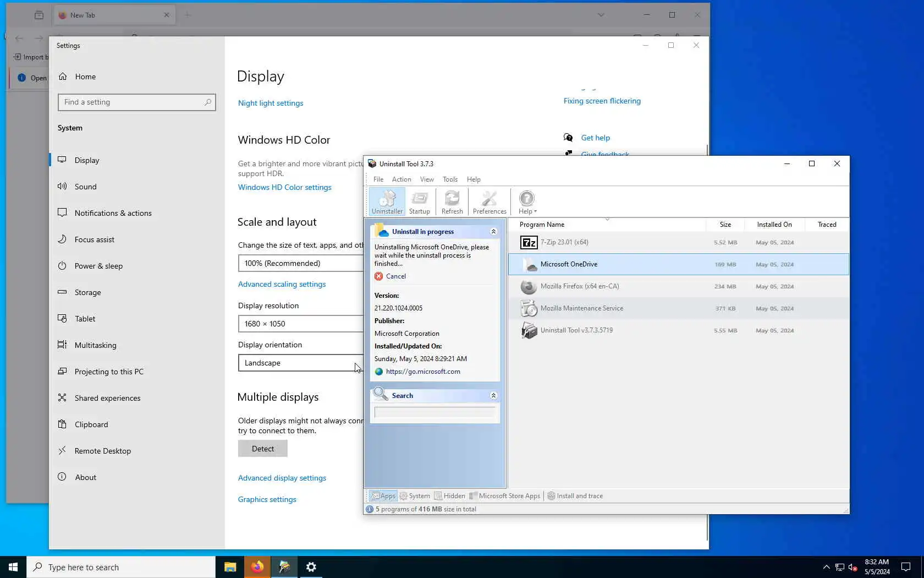Open the go.microsoft.com publisher link

(423, 372)
